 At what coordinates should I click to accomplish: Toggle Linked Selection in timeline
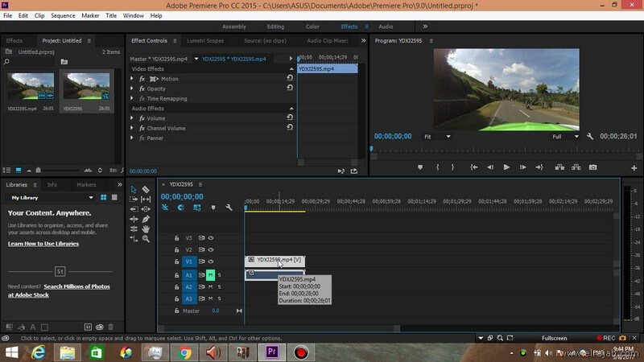point(197,208)
